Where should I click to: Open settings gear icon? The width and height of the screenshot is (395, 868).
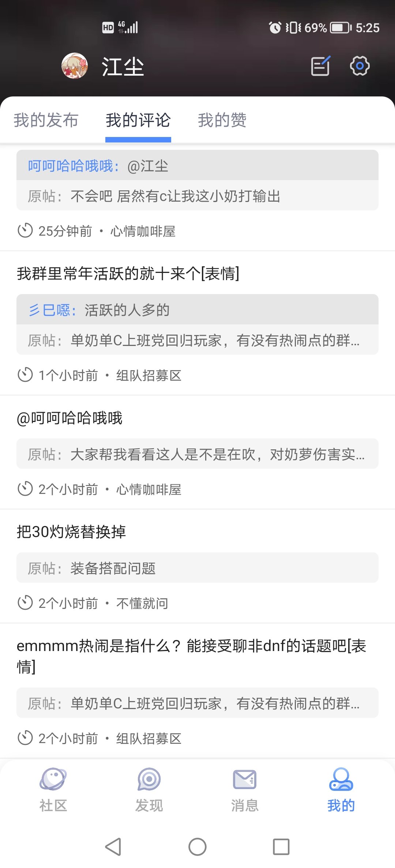coord(360,66)
